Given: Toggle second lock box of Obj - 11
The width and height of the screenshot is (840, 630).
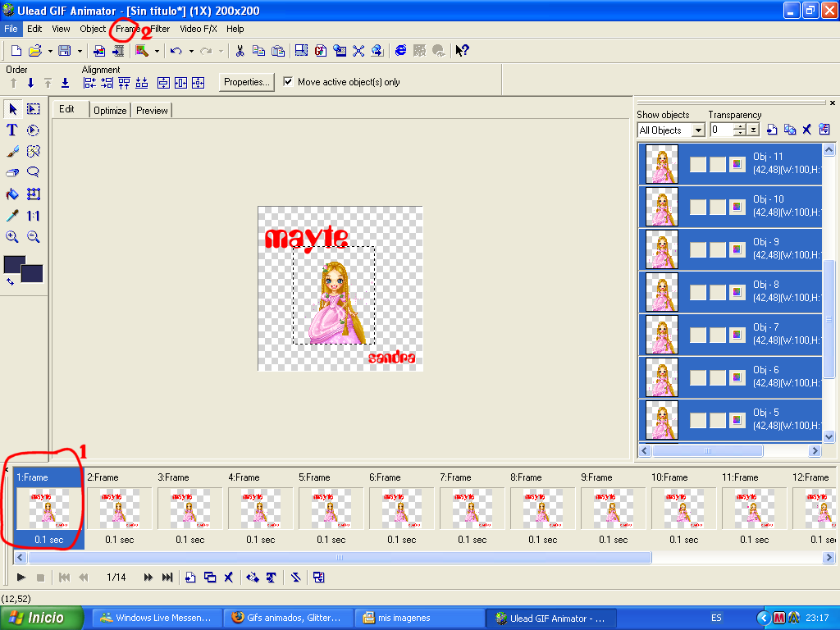Looking at the screenshot, I should [x=717, y=164].
